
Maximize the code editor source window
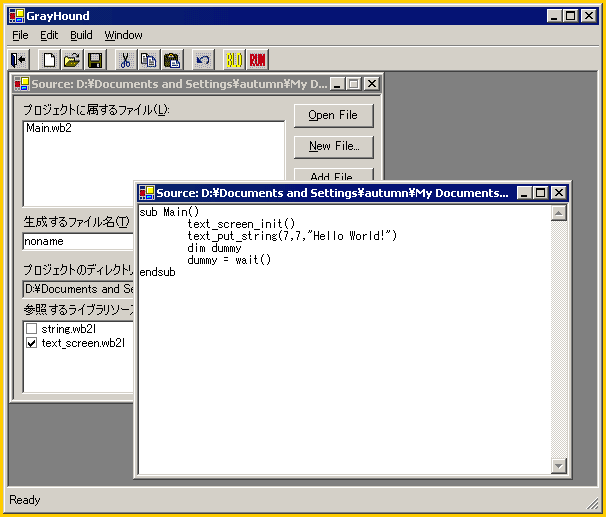point(541,192)
